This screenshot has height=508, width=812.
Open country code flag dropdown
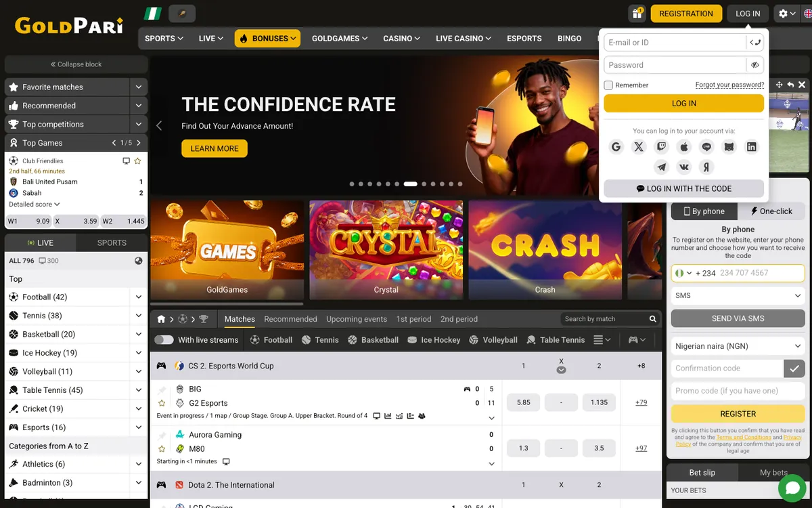(x=682, y=273)
